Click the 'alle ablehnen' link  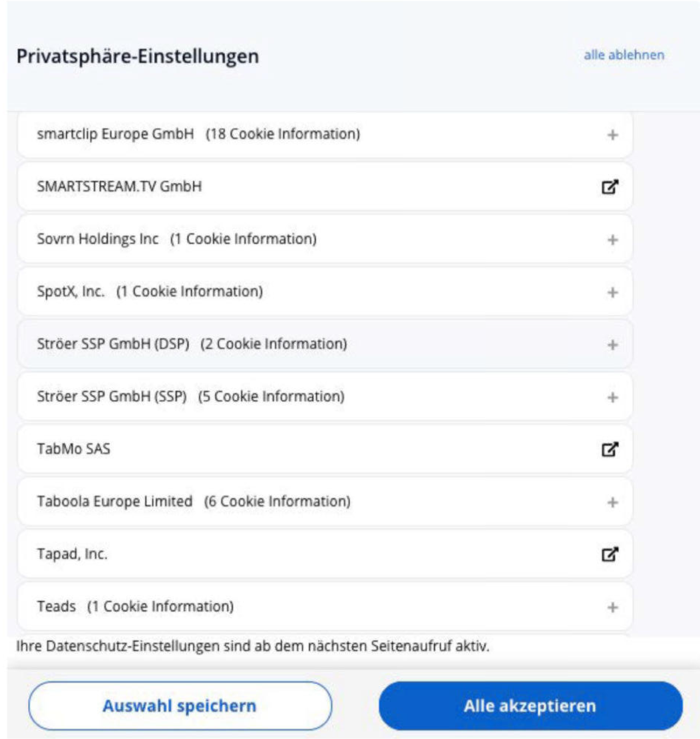[624, 55]
